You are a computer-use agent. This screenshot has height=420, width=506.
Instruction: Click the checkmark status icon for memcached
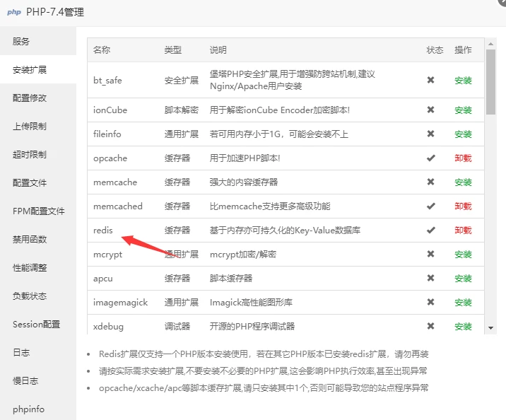430,206
